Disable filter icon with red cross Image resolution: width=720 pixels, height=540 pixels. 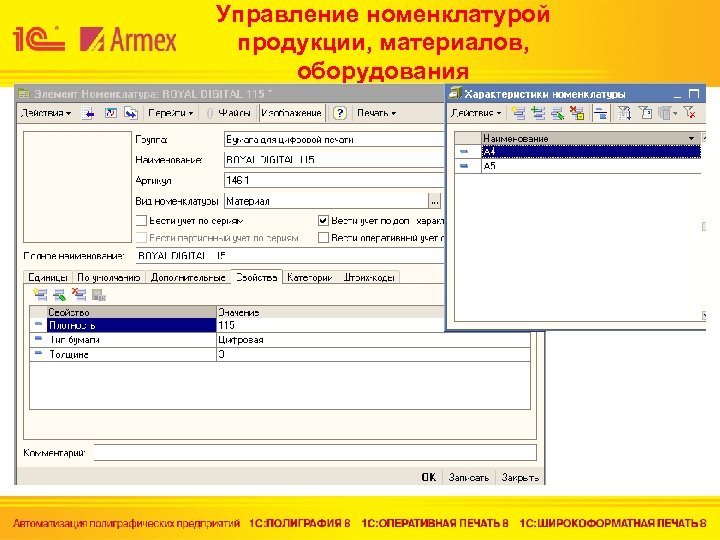(x=689, y=113)
